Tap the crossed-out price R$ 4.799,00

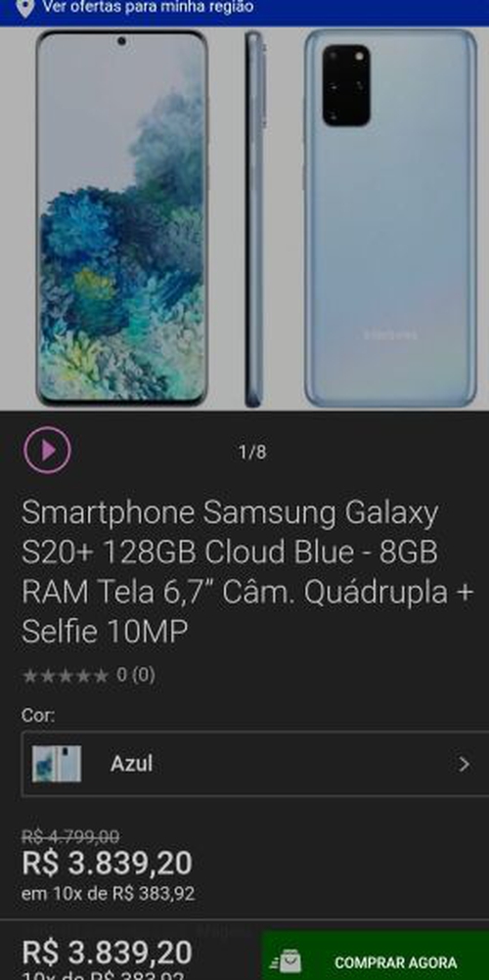(x=70, y=836)
